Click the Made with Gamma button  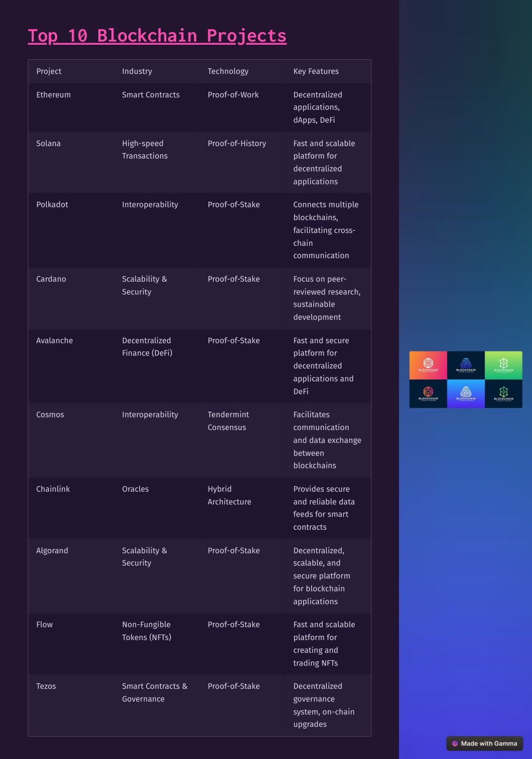pos(485,743)
